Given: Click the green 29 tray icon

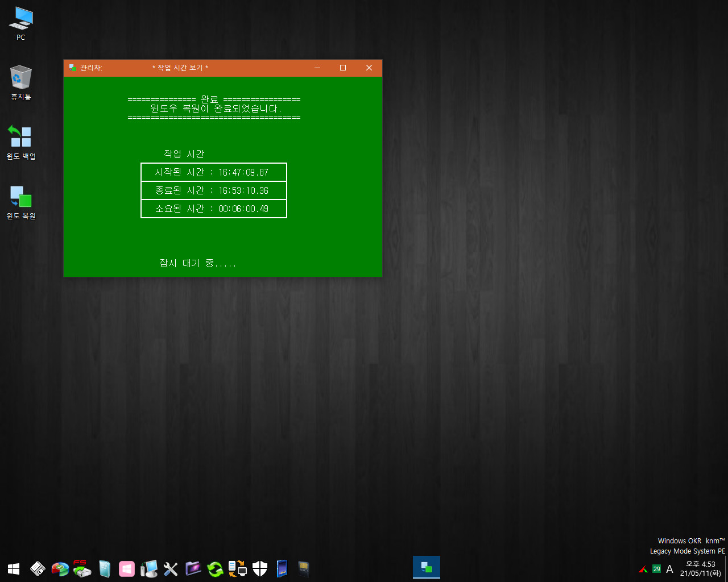Looking at the screenshot, I should point(656,569).
